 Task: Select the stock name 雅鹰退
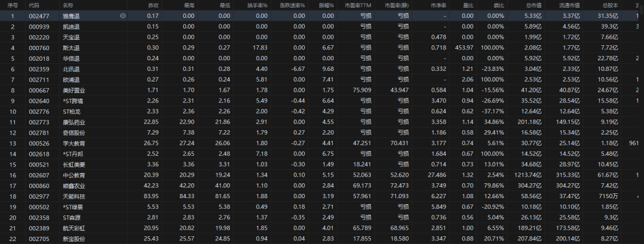point(71,16)
